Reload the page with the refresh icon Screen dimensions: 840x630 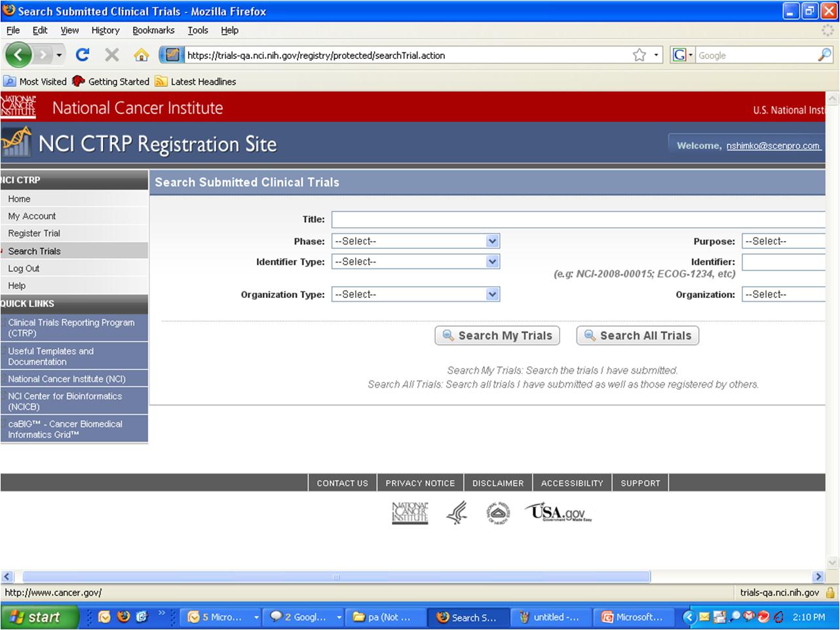83,55
